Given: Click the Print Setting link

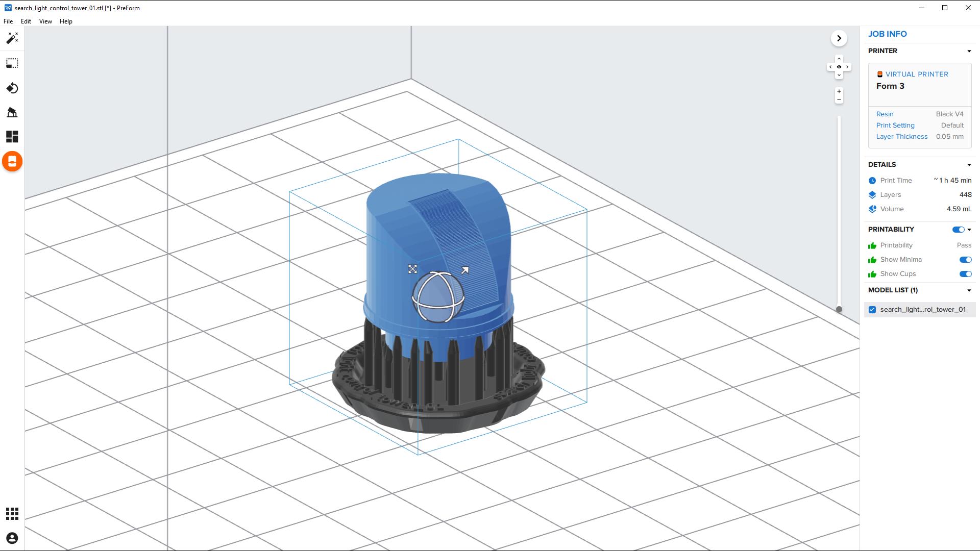Looking at the screenshot, I should (895, 126).
